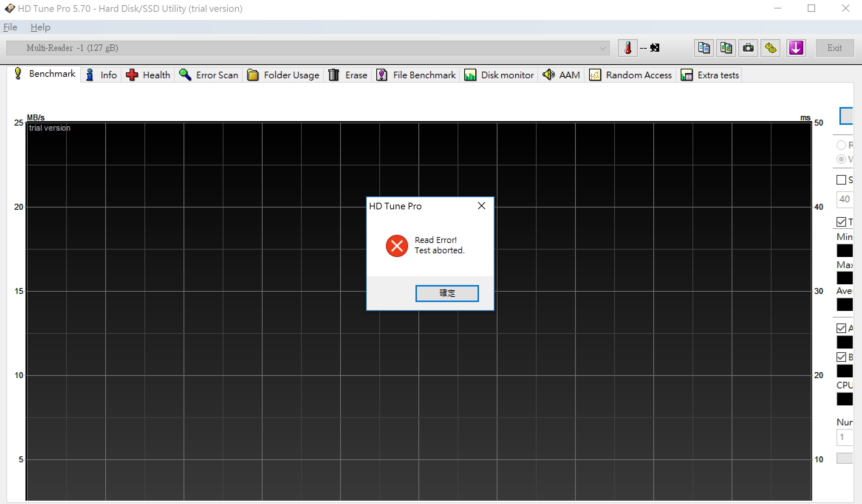Screen dimensions: 862x504
Task: Click the Maximum value black box
Action: [845, 278]
